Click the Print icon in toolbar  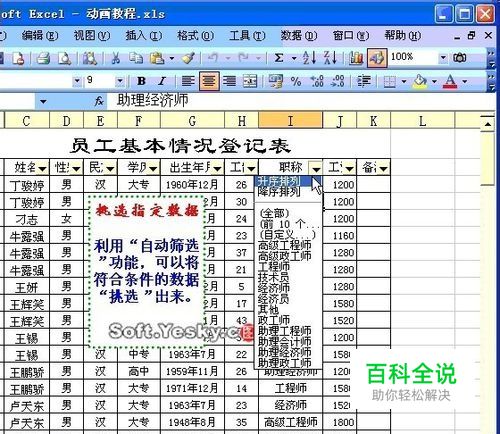click(43, 58)
